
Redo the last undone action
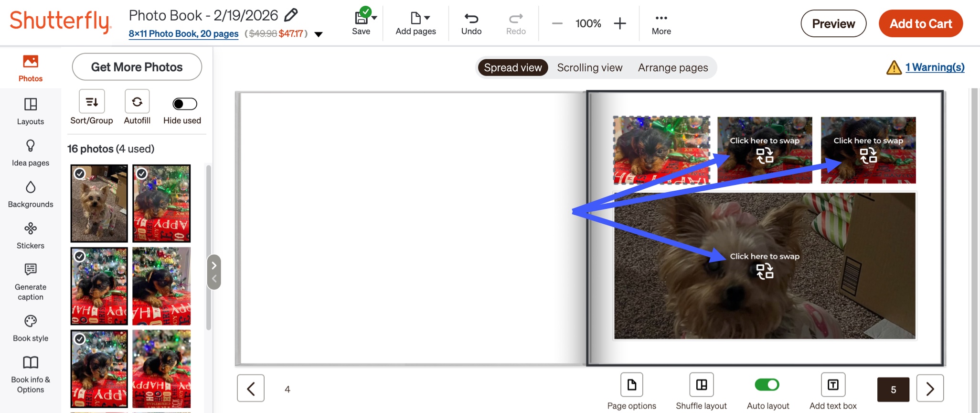tap(516, 23)
